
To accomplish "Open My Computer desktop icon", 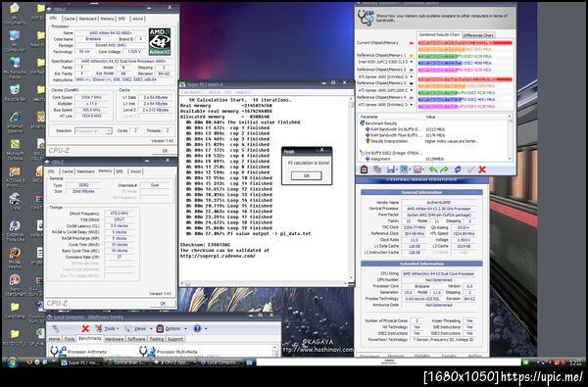I will 15,41.
